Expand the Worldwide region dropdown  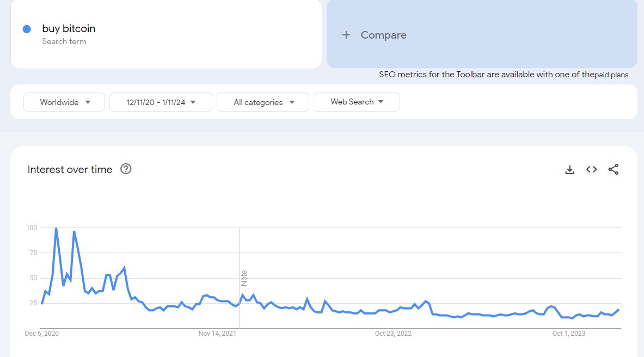[x=64, y=102]
